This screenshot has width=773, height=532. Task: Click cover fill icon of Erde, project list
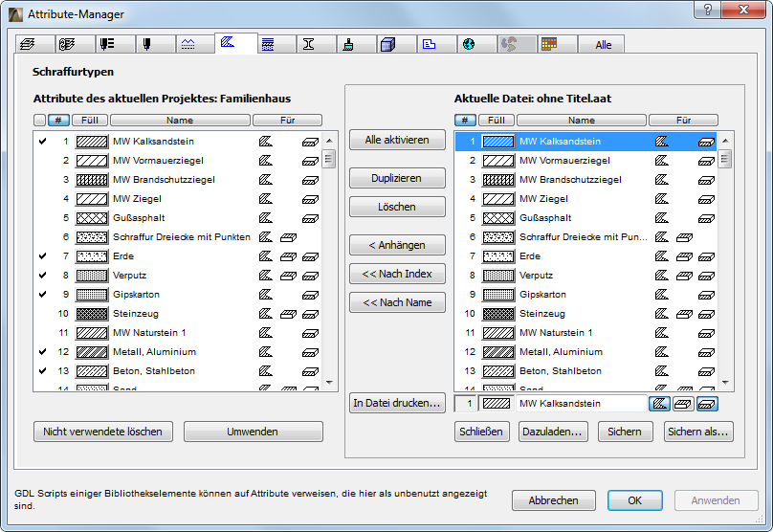coord(288,256)
